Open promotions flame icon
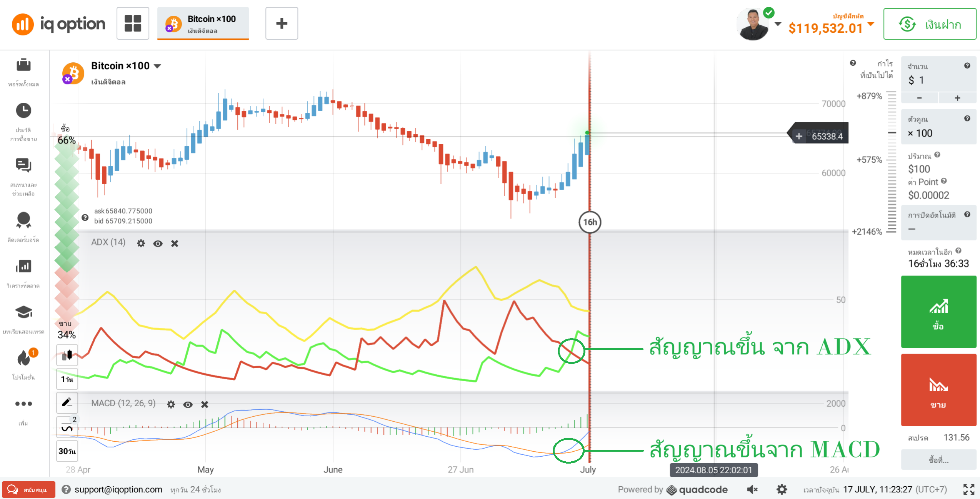980x499 pixels. point(23,358)
